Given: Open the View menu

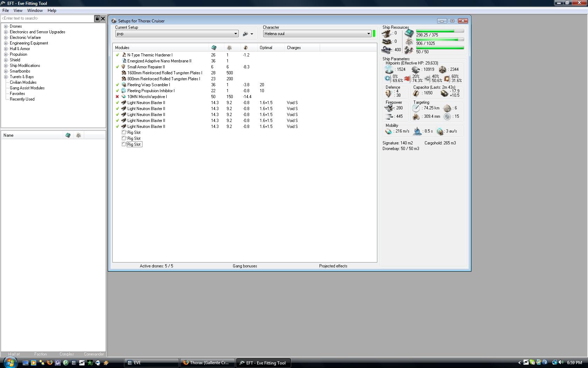Looking at the screenshot, I should [x=18, y=11].
